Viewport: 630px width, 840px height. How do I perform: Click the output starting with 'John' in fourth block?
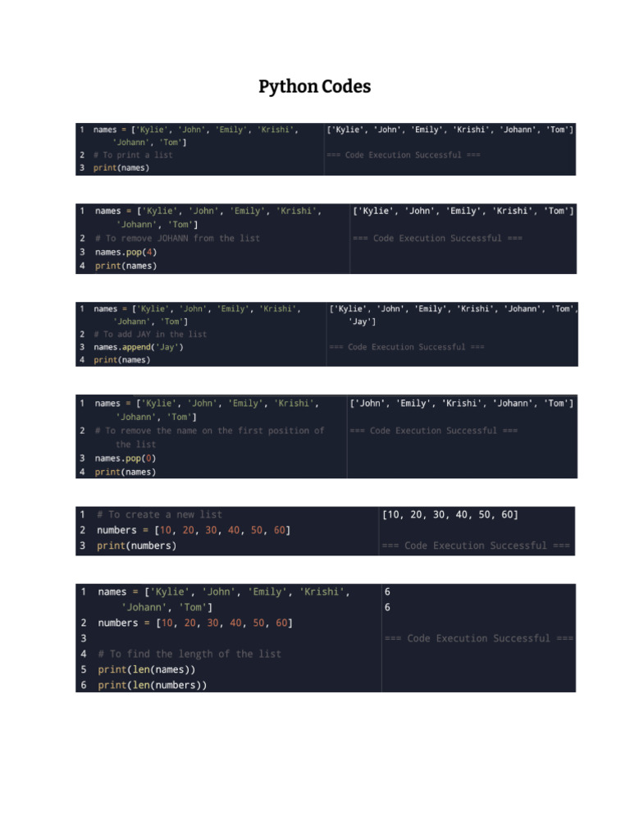point(462,403)
